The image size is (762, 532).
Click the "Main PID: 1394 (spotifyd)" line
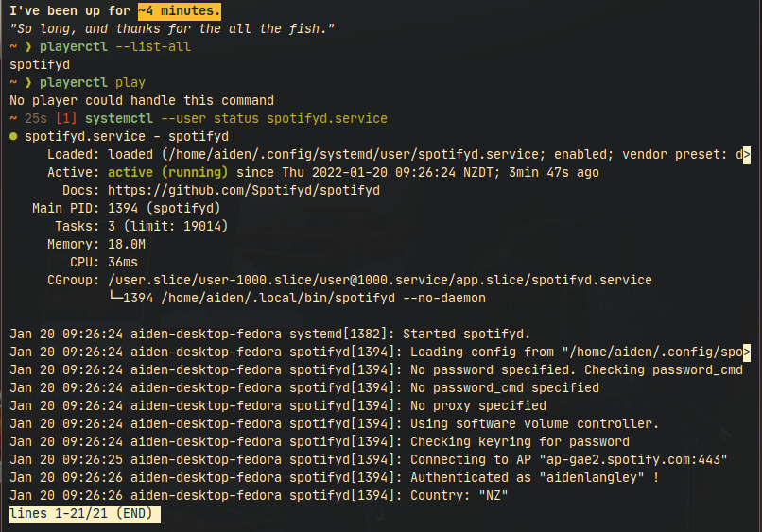pyautogui.click(x=127, y=209)
